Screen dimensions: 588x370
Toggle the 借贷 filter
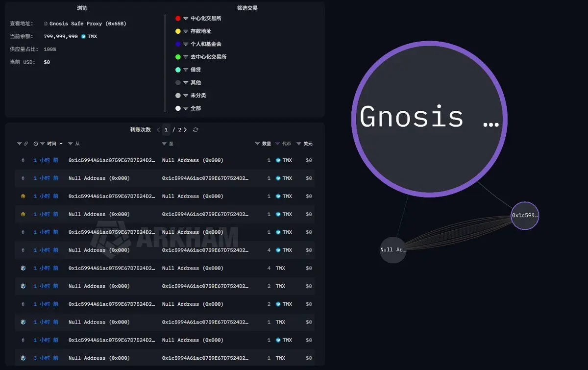(x=188, y=70)
